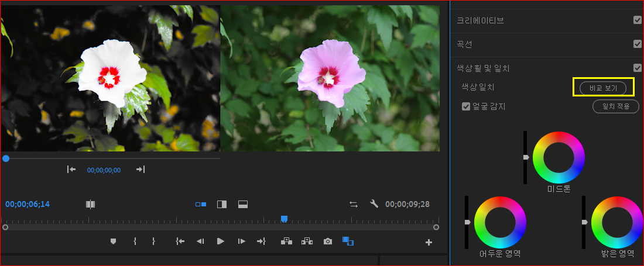Jump to the Out point
Image resolution: width=644 pixels, height=266 pixels.
[x=262, y=241]
